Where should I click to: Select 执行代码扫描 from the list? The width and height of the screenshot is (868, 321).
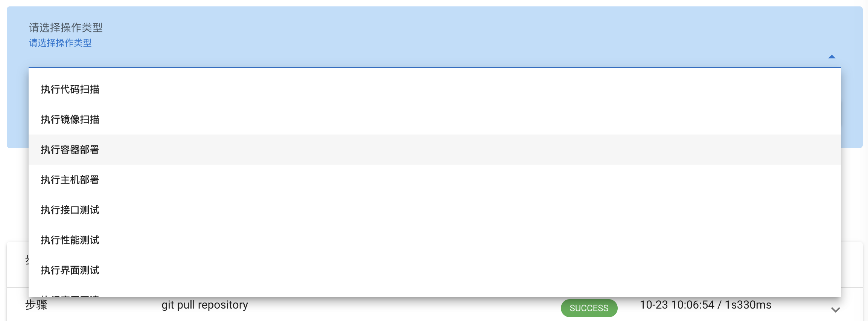(x=70, y=89)
